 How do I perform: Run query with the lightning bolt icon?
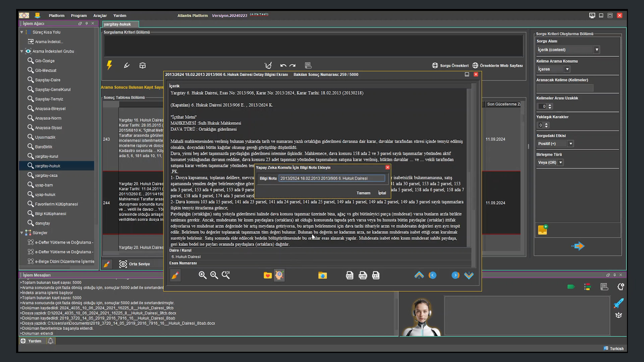pos(109,65)
